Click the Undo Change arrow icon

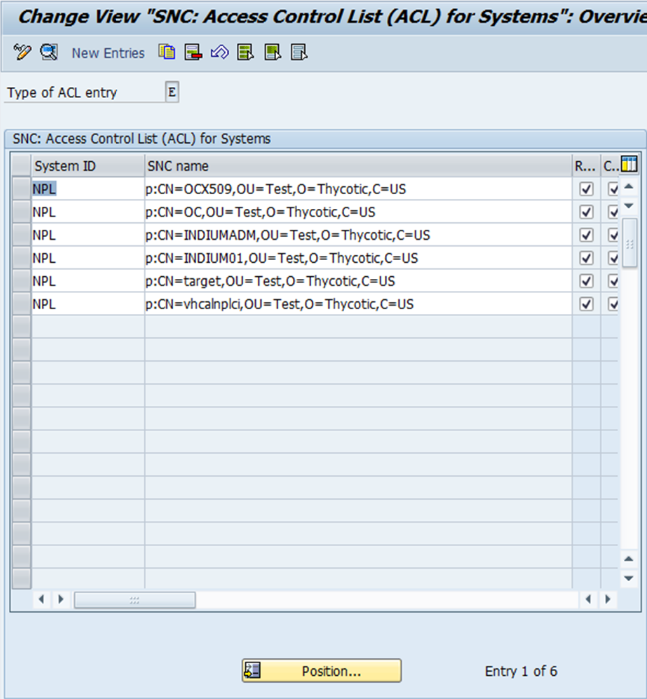point(219,52)
